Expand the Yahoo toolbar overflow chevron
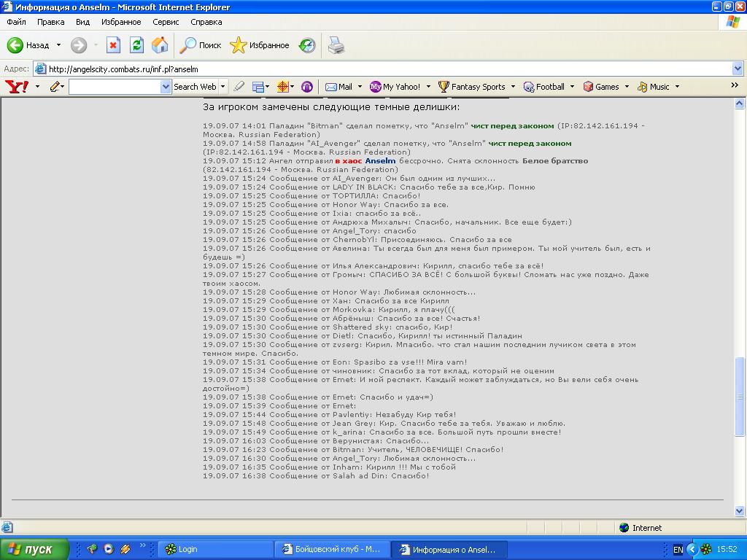Screen dimensions: 747x560 [735, 85]
